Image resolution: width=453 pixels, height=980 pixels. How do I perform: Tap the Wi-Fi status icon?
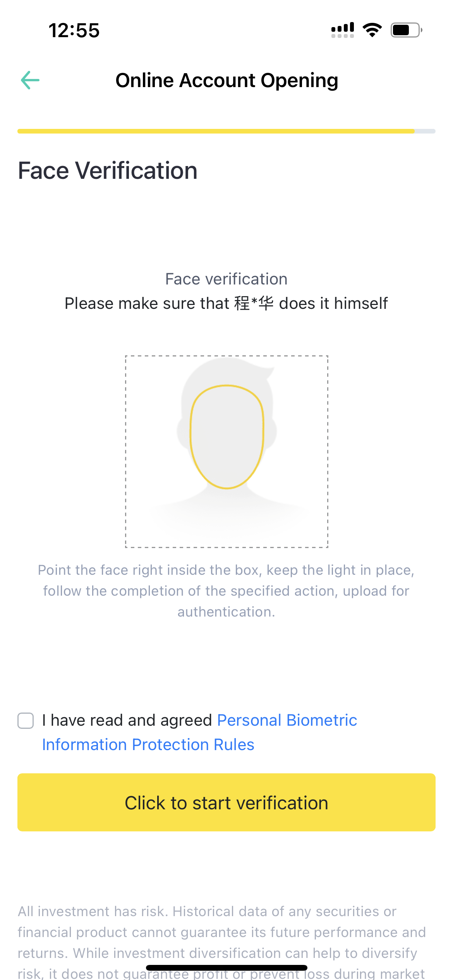click(x=372, y=30)
